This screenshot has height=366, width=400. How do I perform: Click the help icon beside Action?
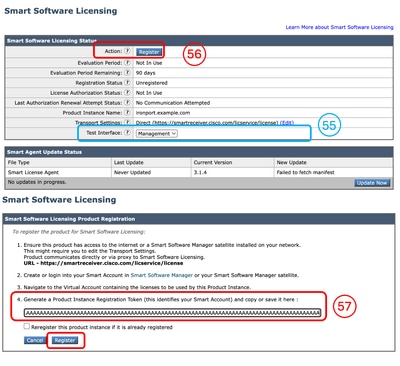[127, 51]
